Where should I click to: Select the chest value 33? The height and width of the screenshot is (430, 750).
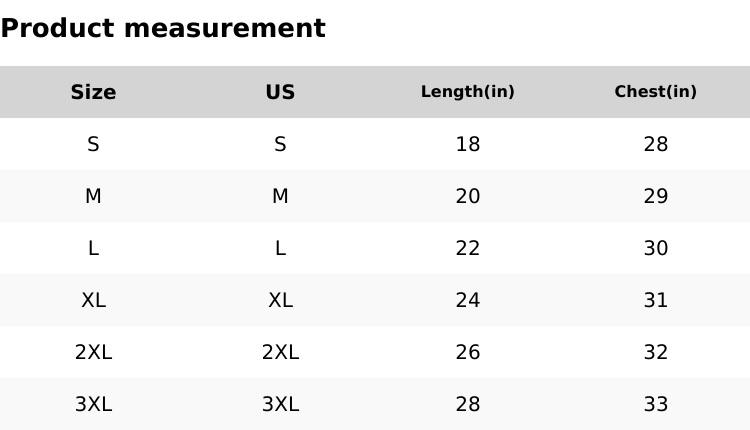(x=655, y=404)
